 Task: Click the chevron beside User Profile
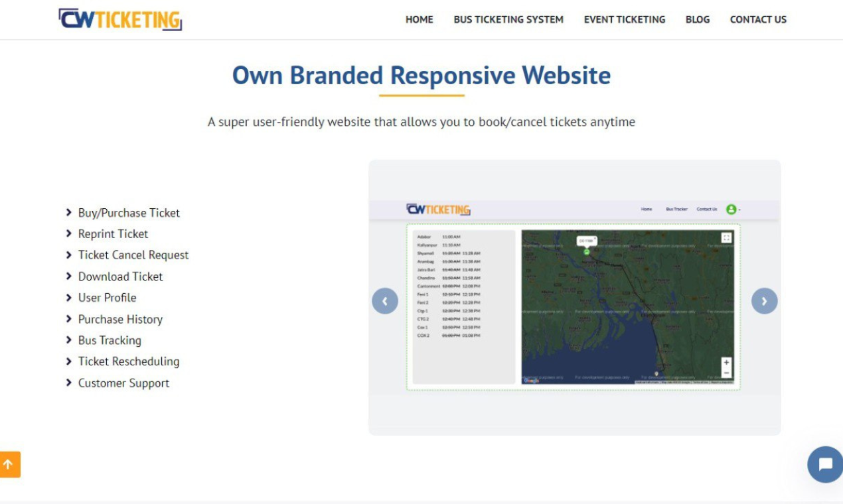[68, 297]
